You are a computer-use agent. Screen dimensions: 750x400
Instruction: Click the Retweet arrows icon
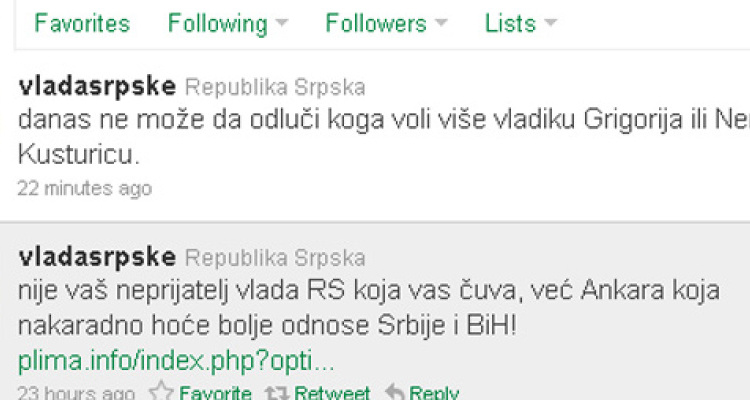coord(277,393)
